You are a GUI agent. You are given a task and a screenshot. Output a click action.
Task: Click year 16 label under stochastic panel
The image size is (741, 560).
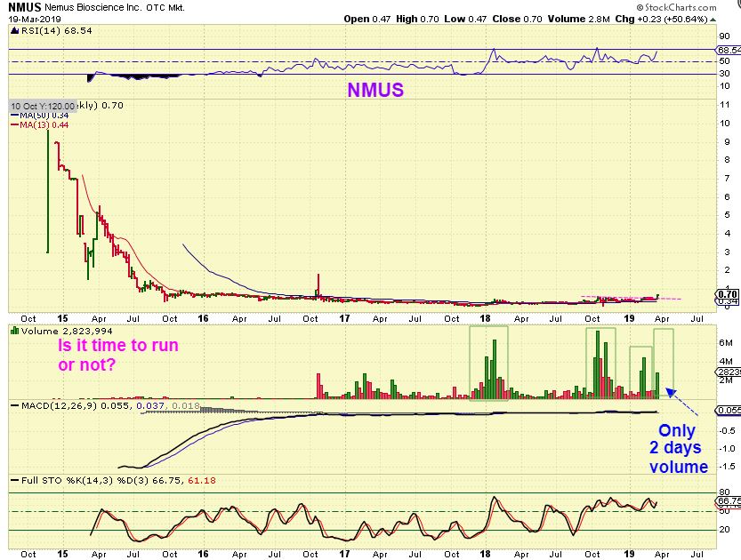coord(203,554)
